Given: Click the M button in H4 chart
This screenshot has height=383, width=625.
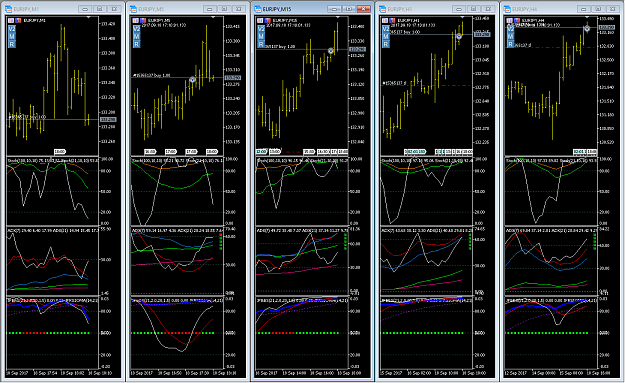Looking at the screenshot, I should [511, 36].
